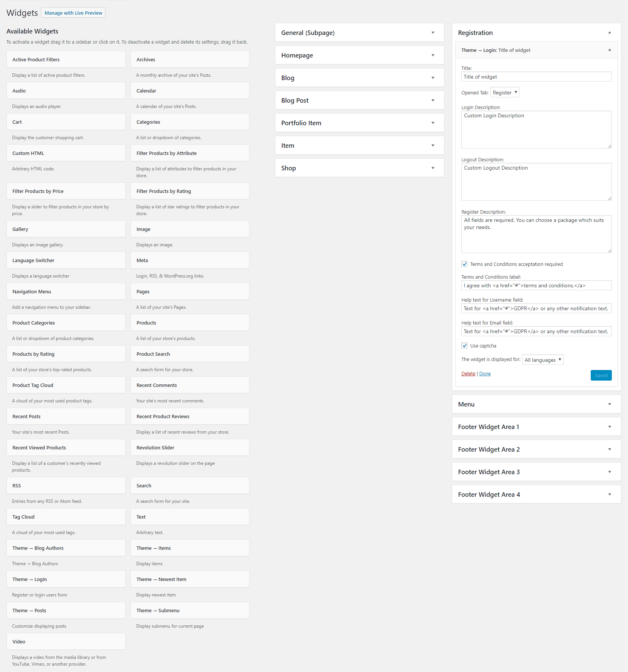Click the Done link
This screenshot has width=628, height=672.
click(x=485, y=373)
